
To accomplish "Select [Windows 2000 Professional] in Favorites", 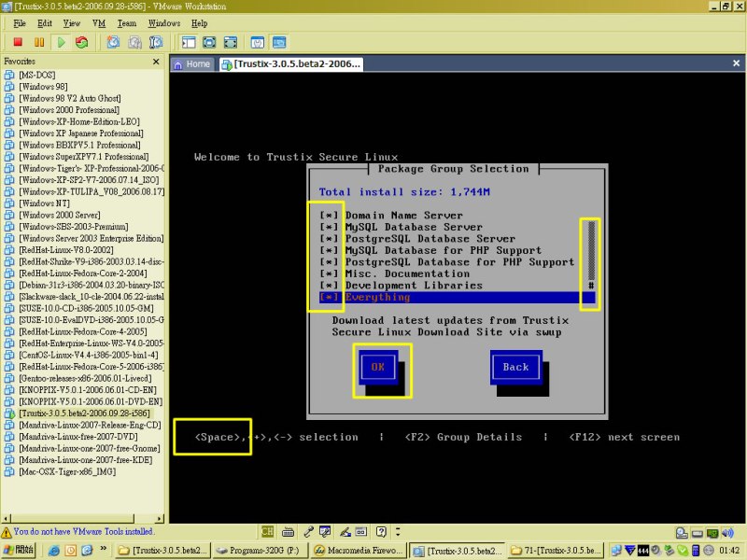I will (69, 110).
